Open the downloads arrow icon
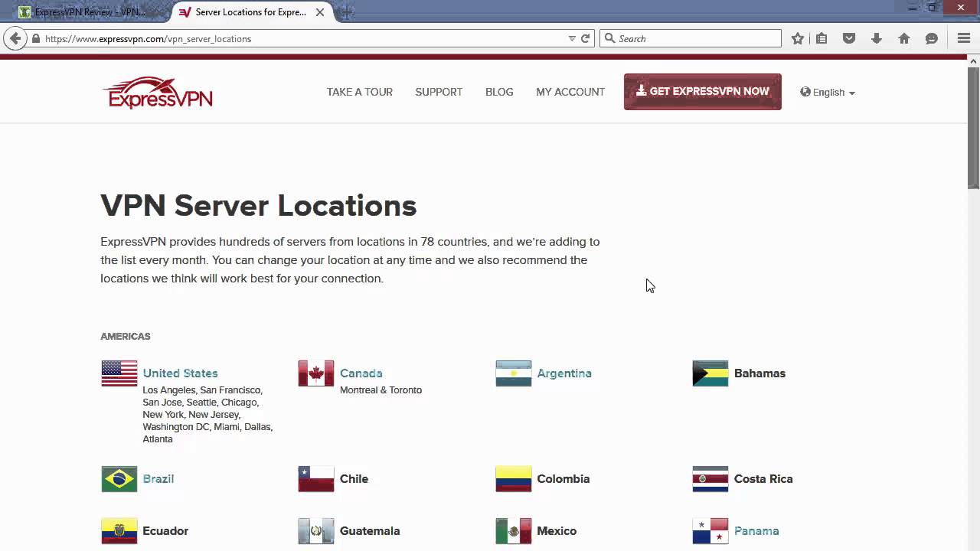The width and height of the screenshot is (980, 551). (x=877, y=38)
